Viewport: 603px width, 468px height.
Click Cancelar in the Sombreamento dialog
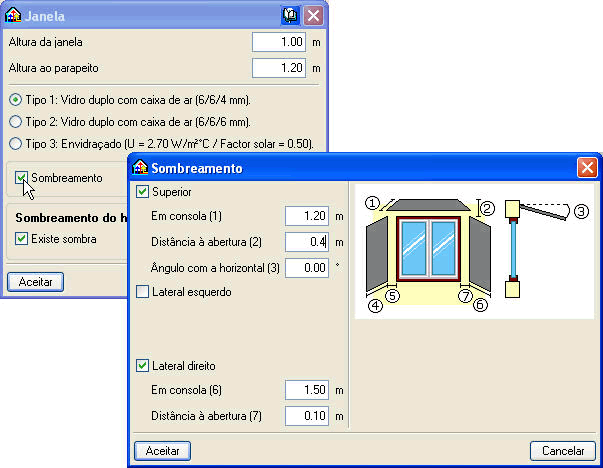563,451
